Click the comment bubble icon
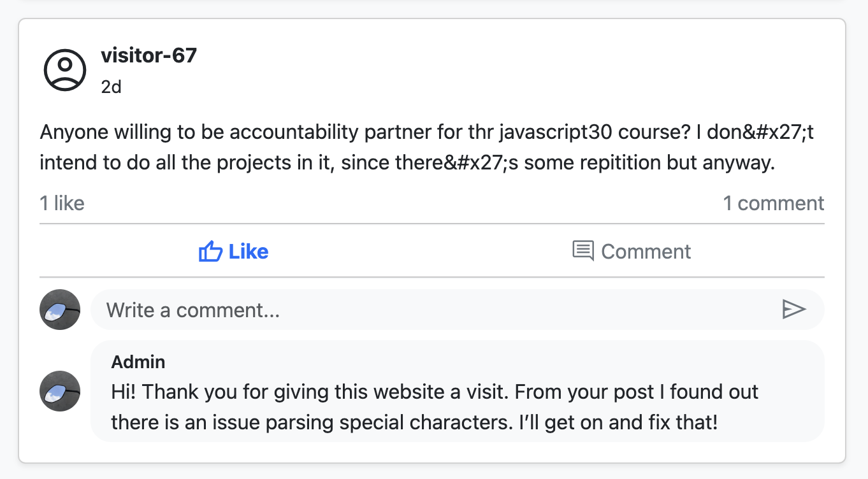This screenshot has height=479, width=868. tap(582, 251)
